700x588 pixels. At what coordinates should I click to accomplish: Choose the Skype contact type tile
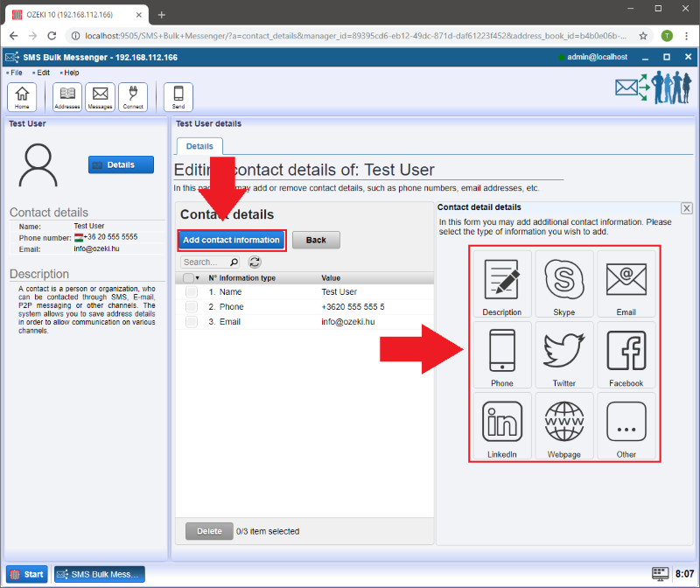point(564,283)
